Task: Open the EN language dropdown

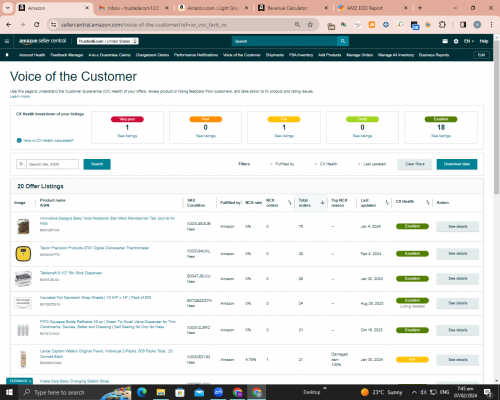Action: [x=469, y=41]
